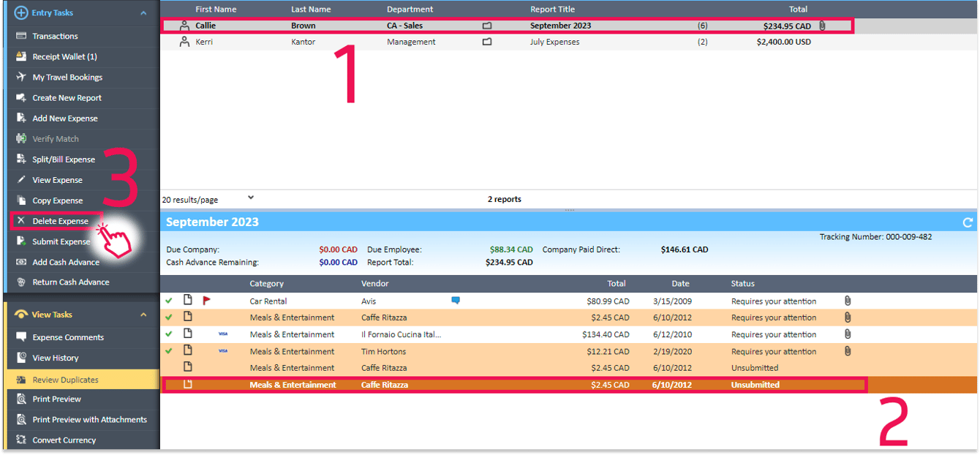The width and height of the screenshot is (980, 455).
Task: Sort expenses by the Status column header
Action: click(742, 283)
